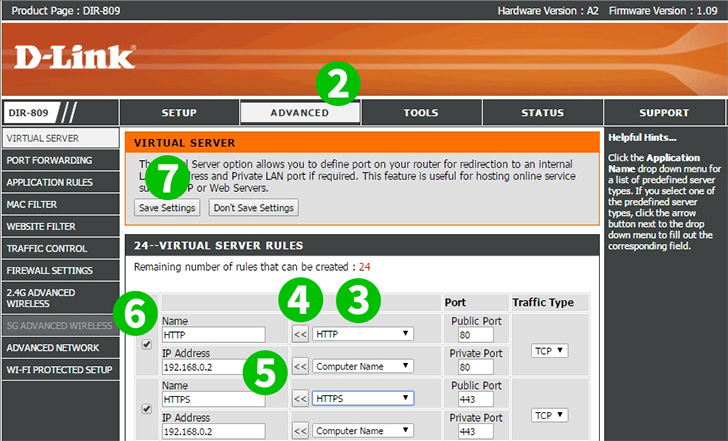728x441 pixels.
Task: Open the MAC FILTER sidebar page
Action: 60,204
